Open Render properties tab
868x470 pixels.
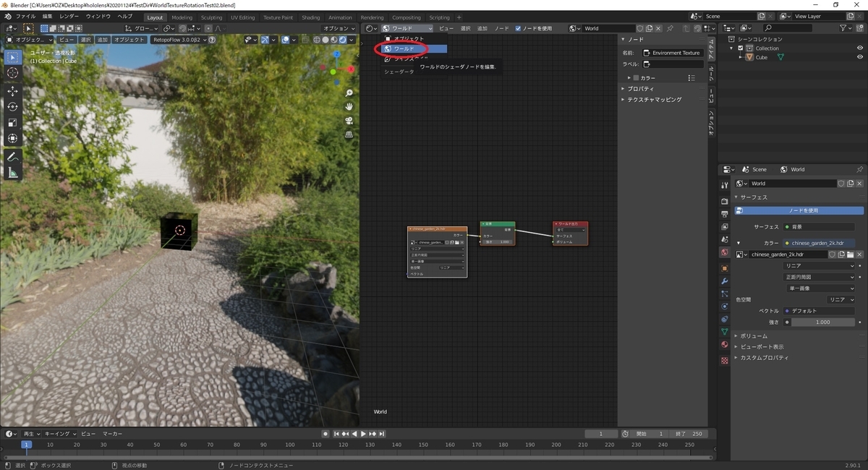tap(724, 200)
